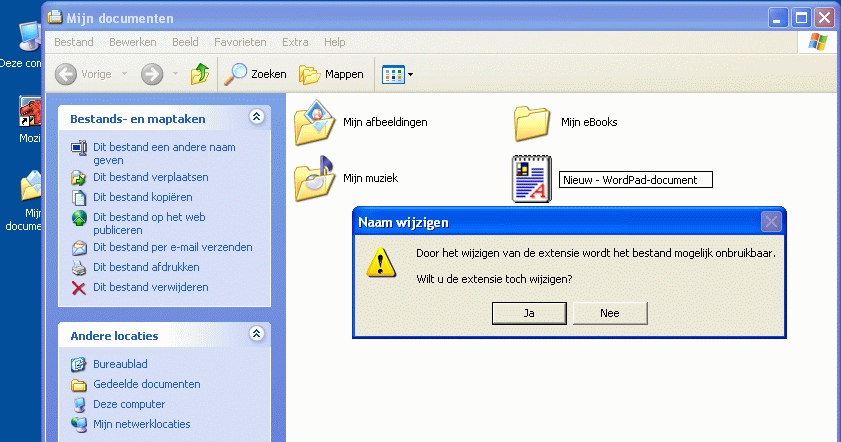Click the red X delete icon

79,288
